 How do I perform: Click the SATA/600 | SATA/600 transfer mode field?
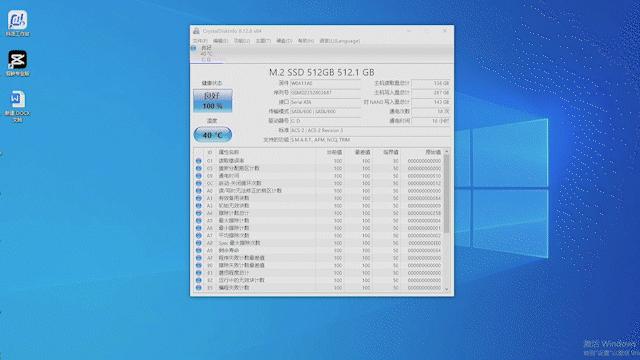(325, 111)
